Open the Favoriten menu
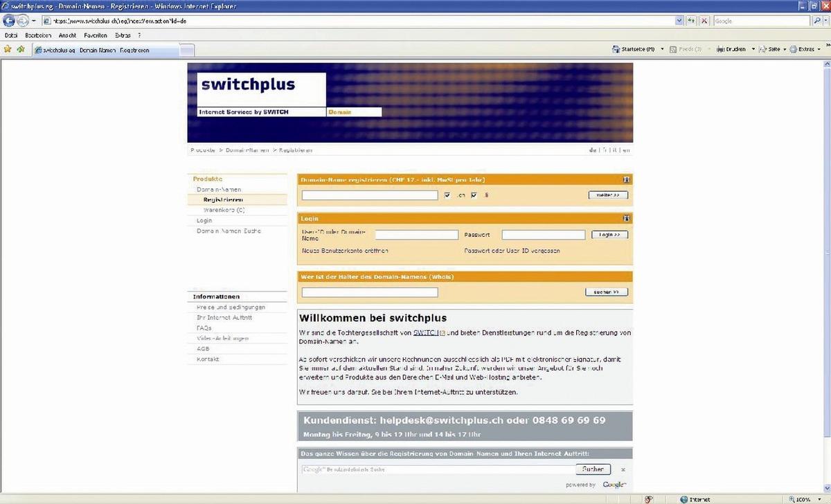The width and height of the screenshot is (831, 504). point(96,35)
